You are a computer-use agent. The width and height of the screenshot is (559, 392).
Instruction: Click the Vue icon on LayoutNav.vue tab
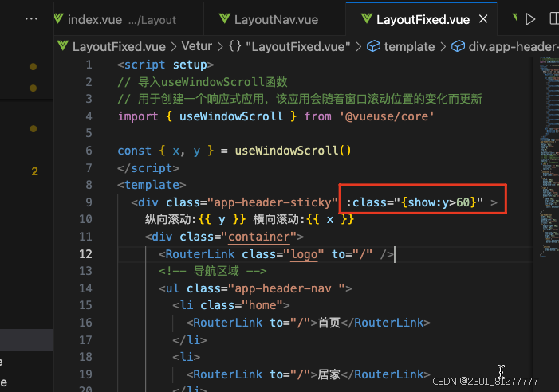(225, 18)
